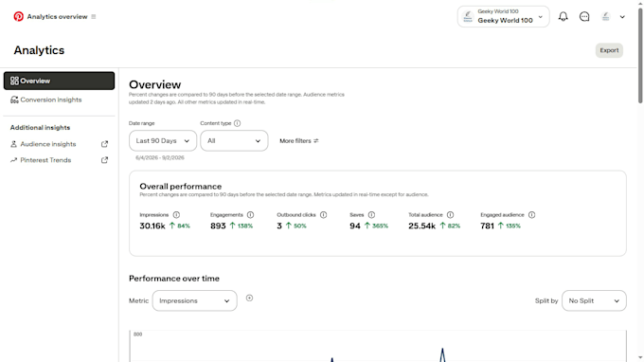The height and width of the screenshot is (362, 644).
Task: Open the Geeky World 100 account switcher
Action: tap(503, 16)
